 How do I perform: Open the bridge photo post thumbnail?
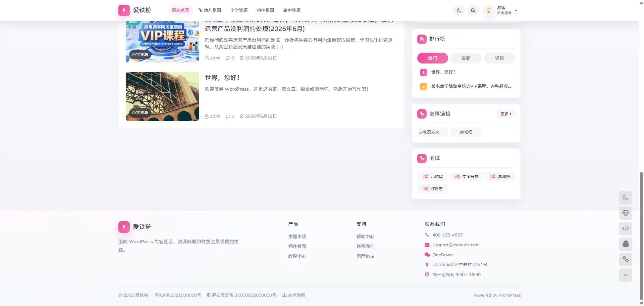tap(162, 96)
